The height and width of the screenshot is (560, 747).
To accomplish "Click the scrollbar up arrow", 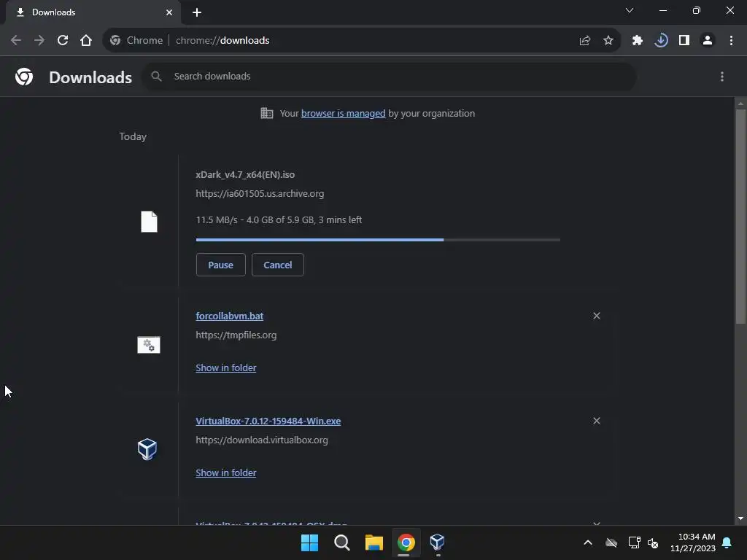I will [x=740, y=103].
